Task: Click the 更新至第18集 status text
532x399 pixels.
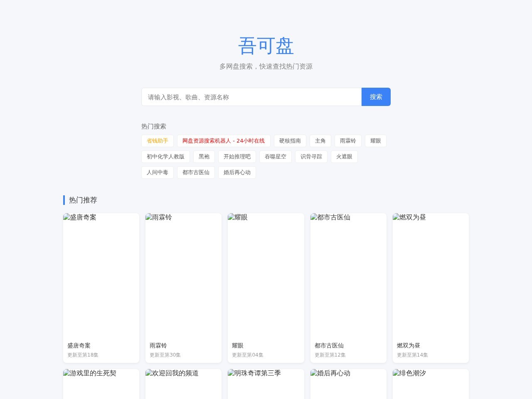Action: coord(83,355)
